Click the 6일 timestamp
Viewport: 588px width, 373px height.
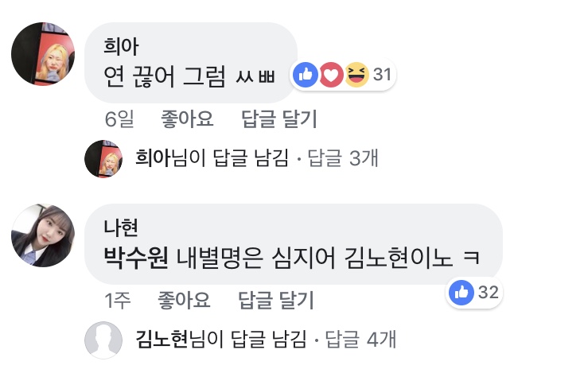coord(119,120)
